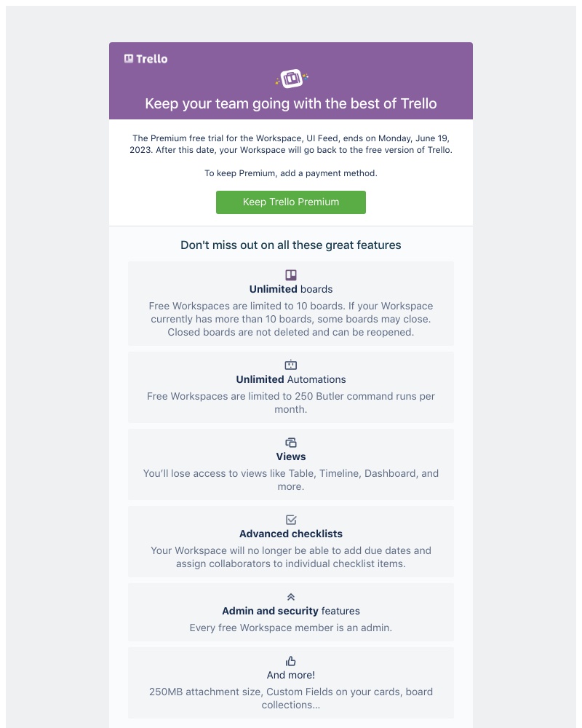Click the Keep your team going headline
This screenshot has height=728, width=582.
(291, 103)
